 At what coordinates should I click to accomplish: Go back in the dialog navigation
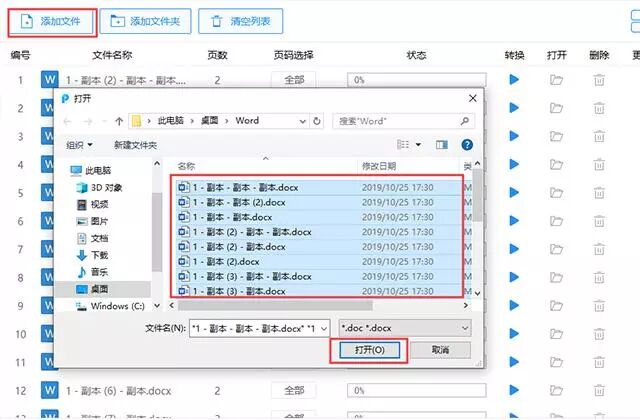click(x=68, y=121)
